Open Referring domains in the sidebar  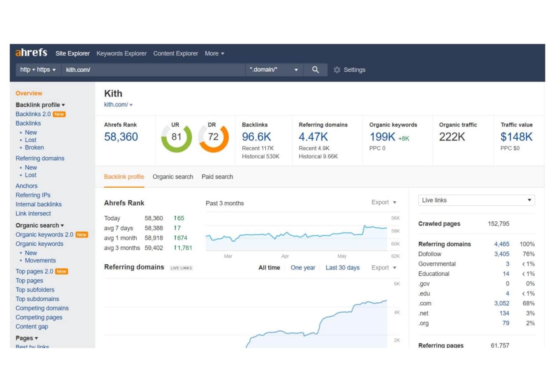(40, 158)
